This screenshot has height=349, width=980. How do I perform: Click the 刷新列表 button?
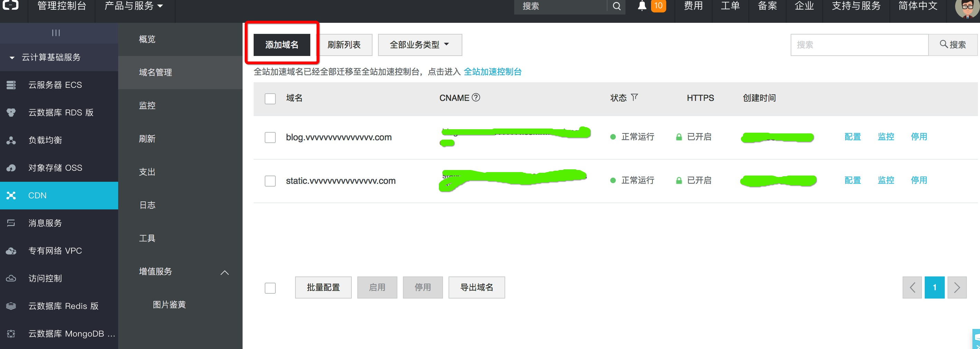pyautogui.click(x=344, y=45)
